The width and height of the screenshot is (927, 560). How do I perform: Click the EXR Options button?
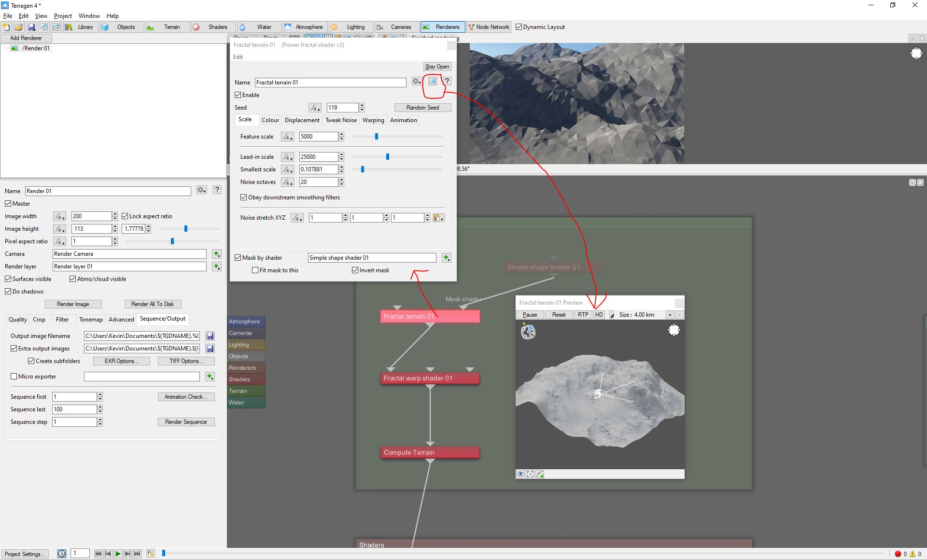121,361
